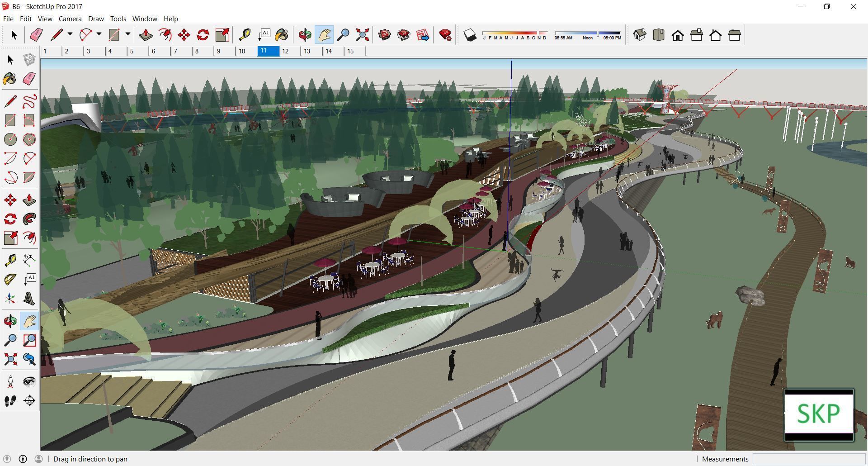Select the Push/Pull tool

(x=146, y=34)
